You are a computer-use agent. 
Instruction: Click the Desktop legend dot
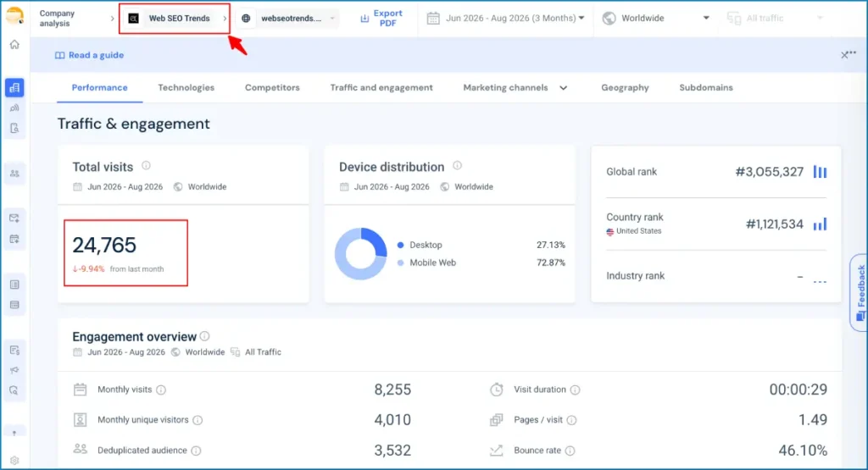[400, 245]
